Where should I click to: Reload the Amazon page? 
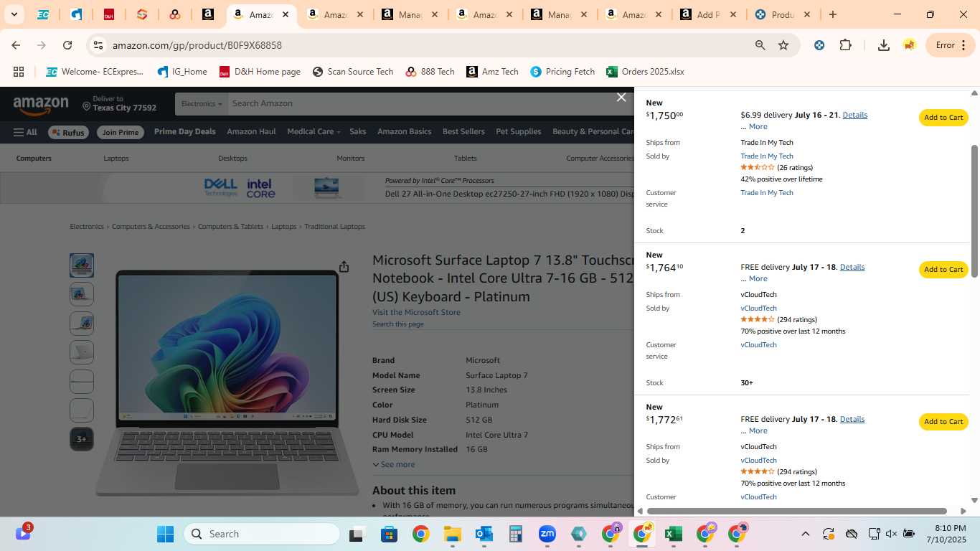pos(67,45)
